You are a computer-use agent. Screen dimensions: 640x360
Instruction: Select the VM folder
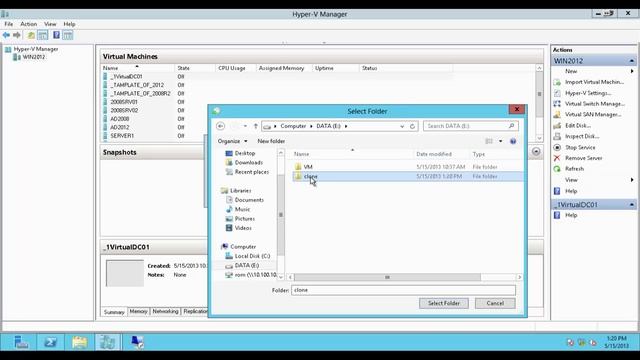pos(308,167)
